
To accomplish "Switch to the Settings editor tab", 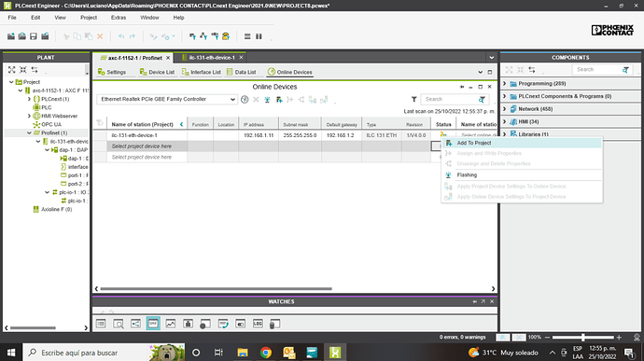I will coord(112,72).
